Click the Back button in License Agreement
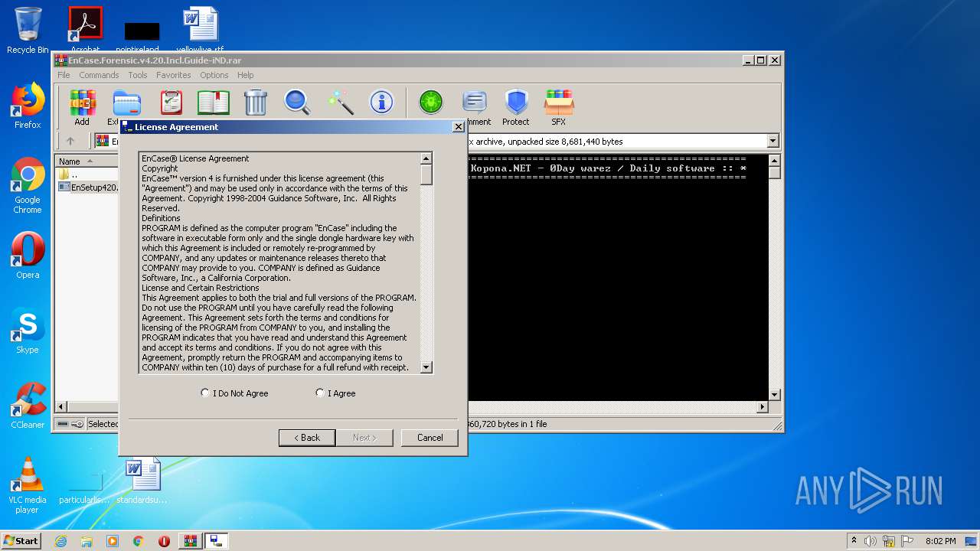The image size is (980, 551). click(307, 438)
